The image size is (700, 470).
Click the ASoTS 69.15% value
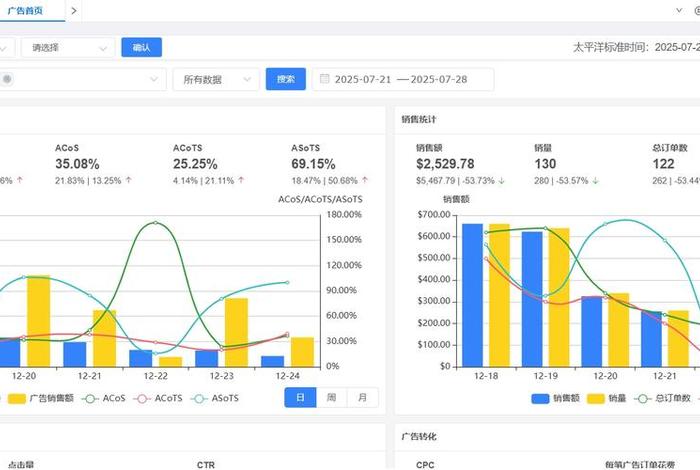[x=313, y=164]
